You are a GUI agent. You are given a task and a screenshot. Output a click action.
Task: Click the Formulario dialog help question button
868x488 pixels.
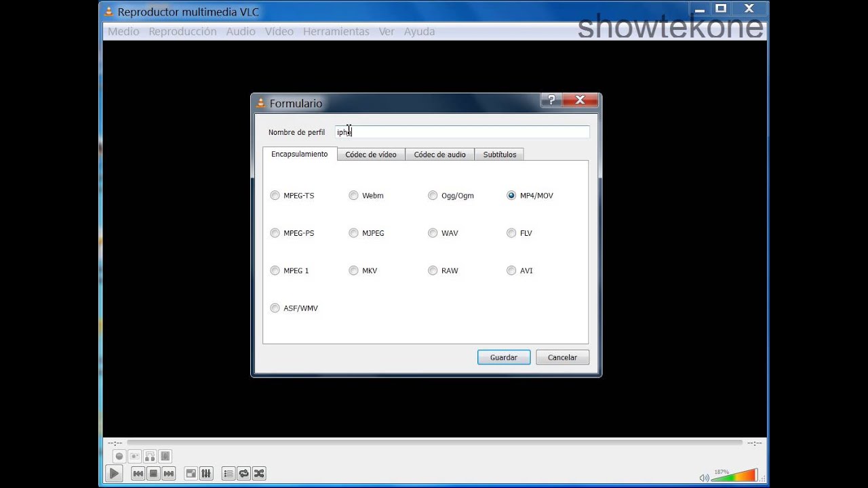(x=551, y=100)
